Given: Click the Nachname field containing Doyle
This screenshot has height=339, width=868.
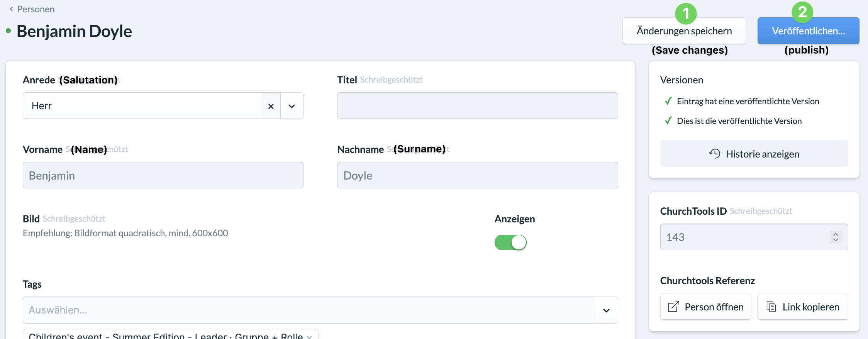Looking at the screenshot, I should pyautogui.click(x=477, y=175).
